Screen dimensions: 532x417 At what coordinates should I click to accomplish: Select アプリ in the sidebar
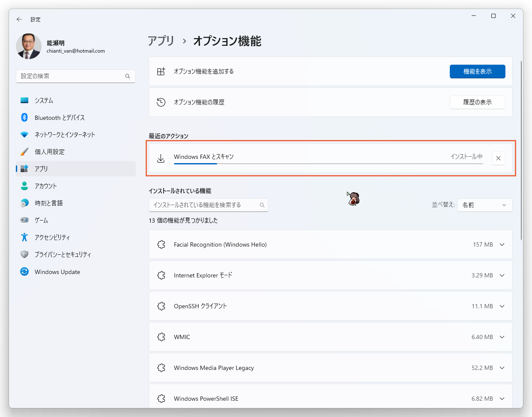click(76, 169)
